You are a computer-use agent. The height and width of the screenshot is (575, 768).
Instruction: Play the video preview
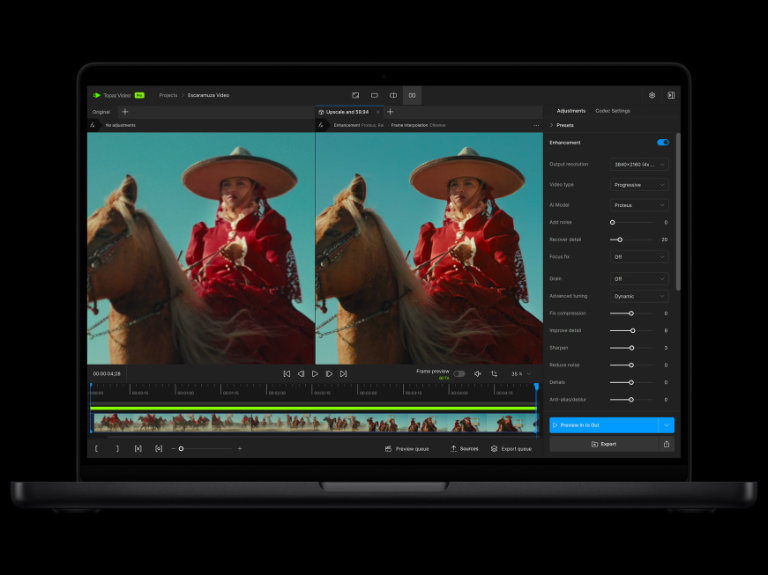coord(315,374)
